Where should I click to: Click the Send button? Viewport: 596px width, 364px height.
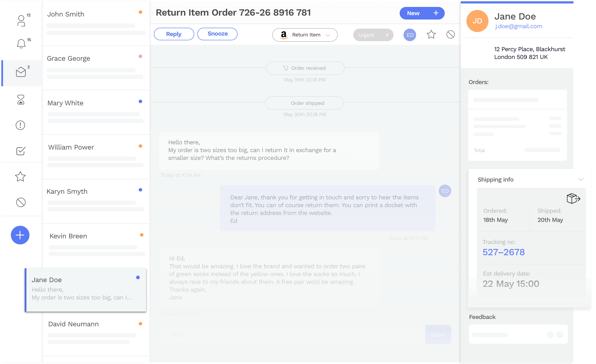click(x=438, y=335)
